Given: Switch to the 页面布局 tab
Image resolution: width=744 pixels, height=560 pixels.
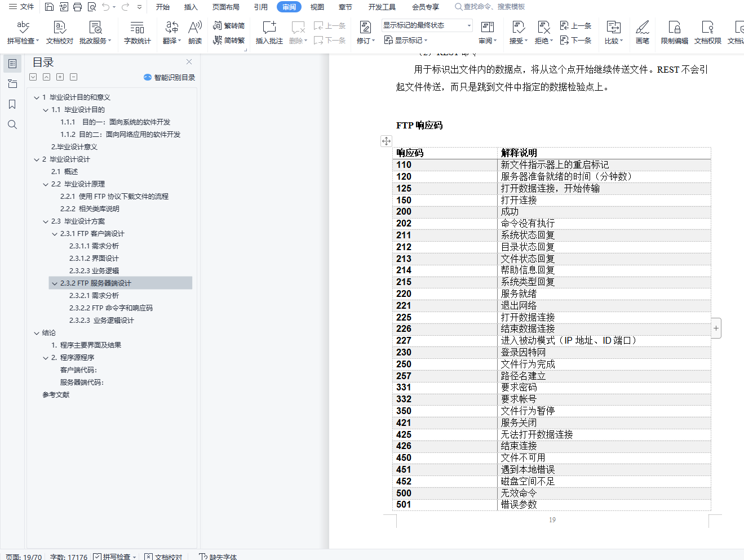Looking at the screenshot, I should pyautogui.click(x=226, y=7).
